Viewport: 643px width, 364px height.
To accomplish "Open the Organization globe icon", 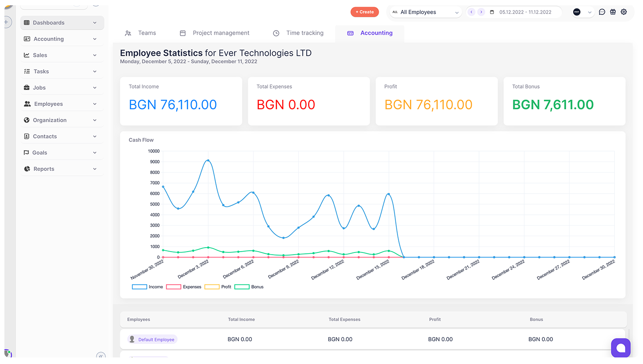I will point(27,119).
